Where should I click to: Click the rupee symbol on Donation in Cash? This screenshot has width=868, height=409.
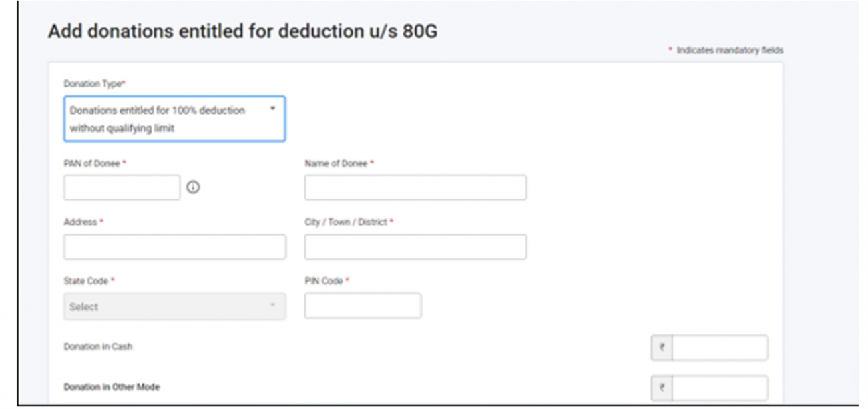point(661,346)
